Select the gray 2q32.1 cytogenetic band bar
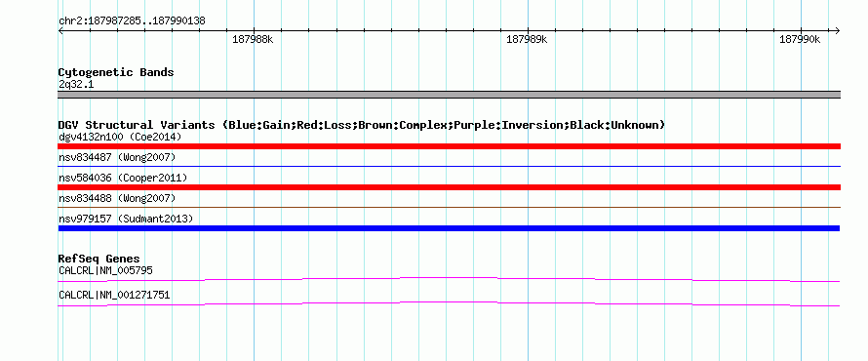 click(x=449, y=95)
